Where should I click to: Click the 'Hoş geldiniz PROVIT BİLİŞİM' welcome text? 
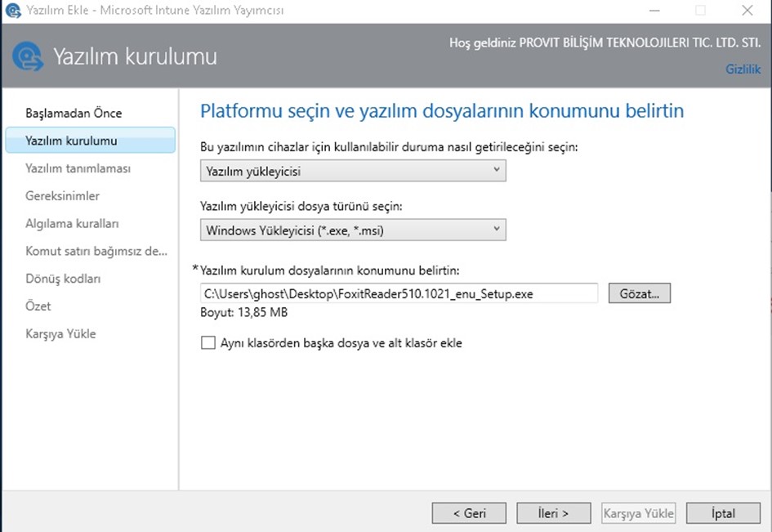605,42
